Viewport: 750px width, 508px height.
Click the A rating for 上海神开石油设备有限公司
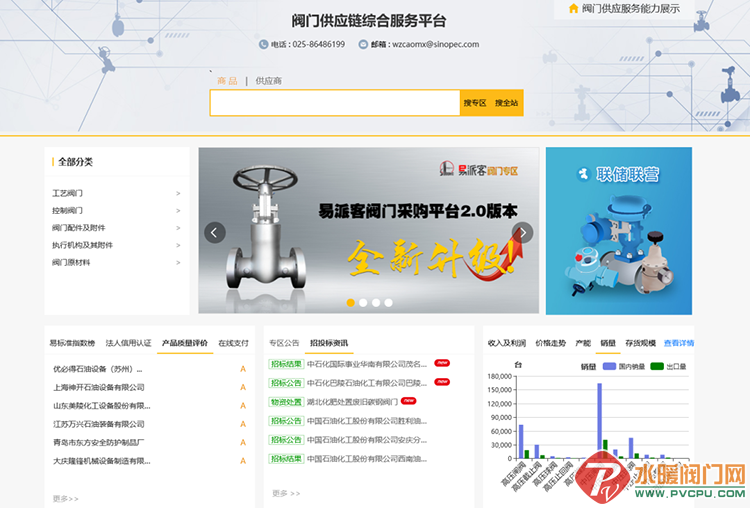[243, 387]
